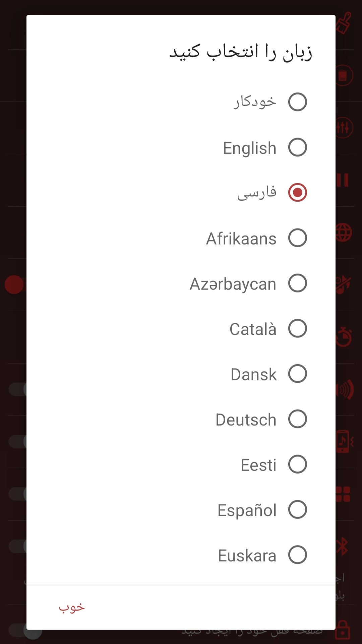
Task: Select the Azərbaycan language option
Action: click(x=297, y=283)
